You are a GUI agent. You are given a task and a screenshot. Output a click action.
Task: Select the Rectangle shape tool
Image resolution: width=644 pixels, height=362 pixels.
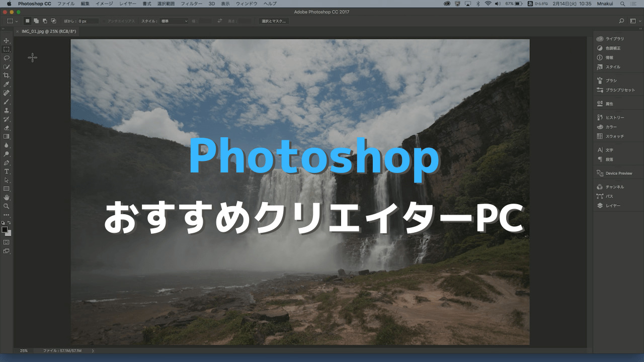(7, 189)
